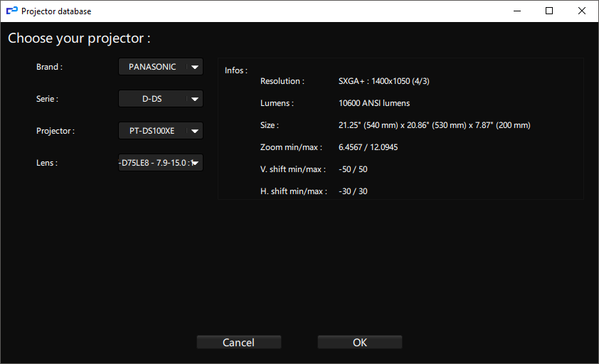Open the Brand dropdown showing PANASONIC
This screenshot has width=599, height=364.
pos(161,67)
